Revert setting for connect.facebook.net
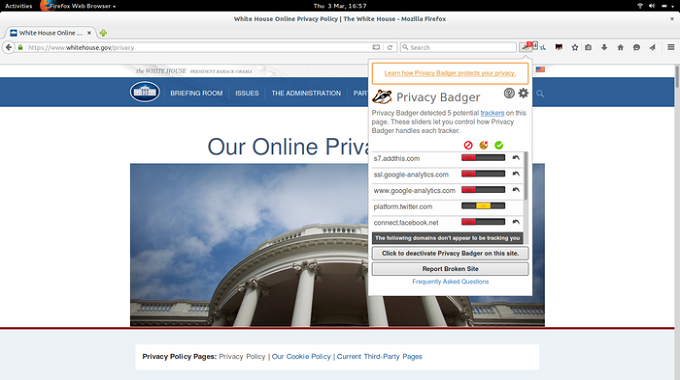Viewport: 680px width, 380px height. [x=516, y=222]
